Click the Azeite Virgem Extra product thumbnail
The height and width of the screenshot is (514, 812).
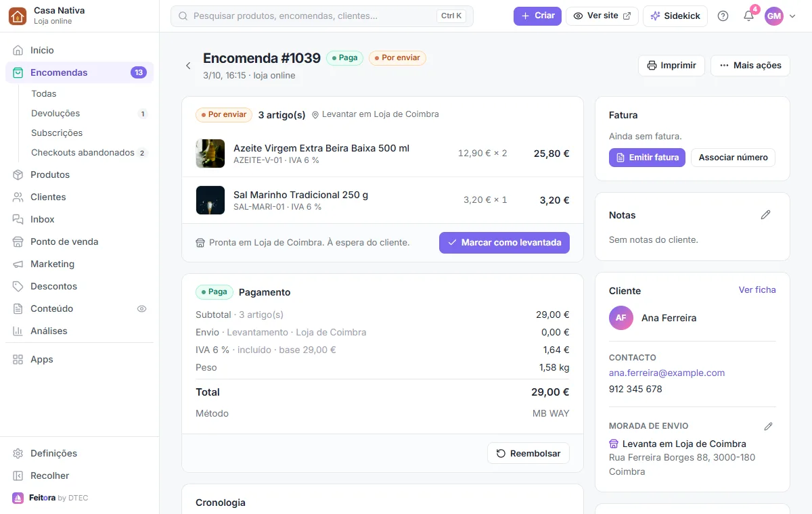(x=210, y=154)
